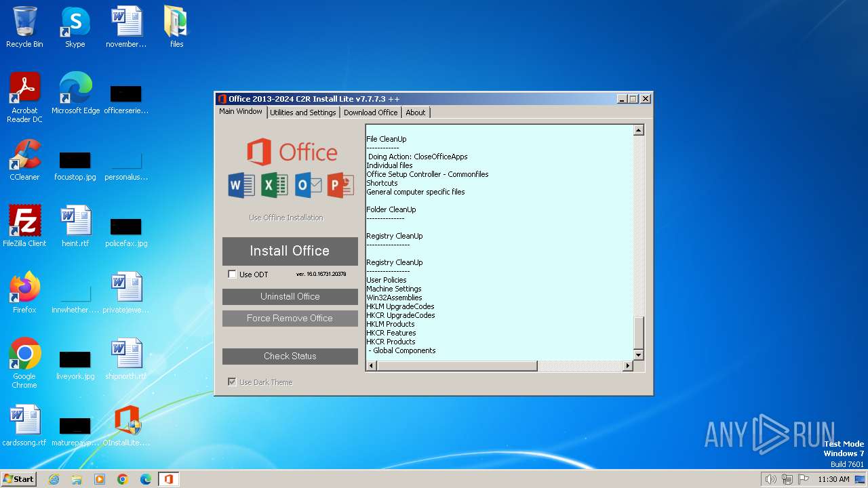Click the PowerPoint icon in Office logo
Viewport: 868px width, 488px height.
coord(340,185)
